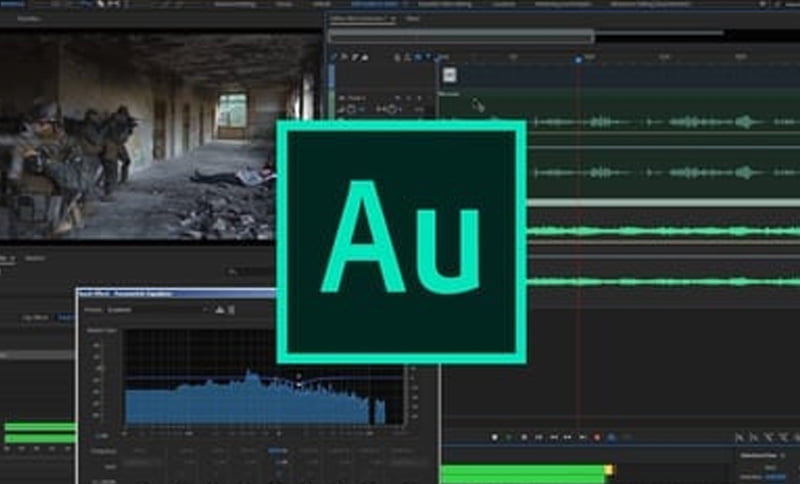Move playhead to next marker

pyautogui.click(x=582, y=437)
